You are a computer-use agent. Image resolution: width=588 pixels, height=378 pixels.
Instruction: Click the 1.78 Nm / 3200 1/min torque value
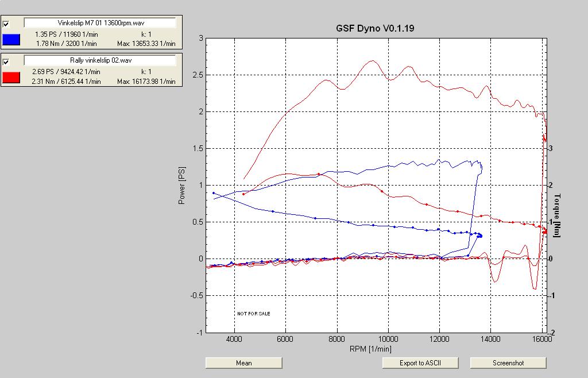pyautogui.click(x=66, y=43)
